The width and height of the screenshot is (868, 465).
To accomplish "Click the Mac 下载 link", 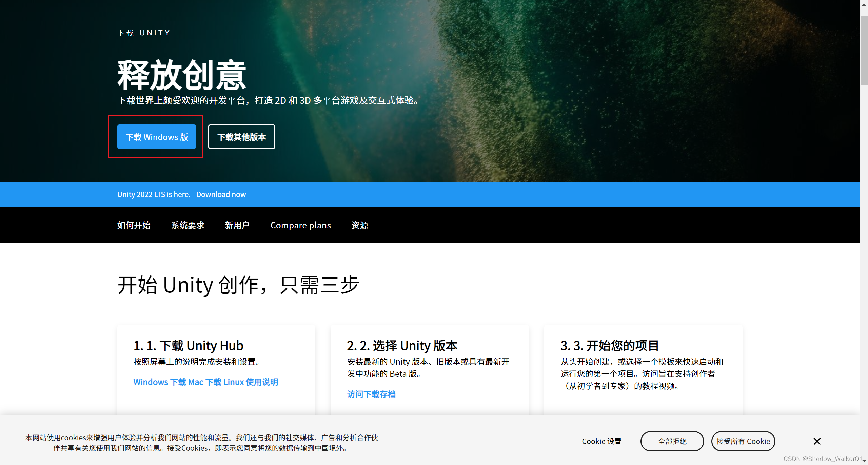I will (x=205, y=382).
